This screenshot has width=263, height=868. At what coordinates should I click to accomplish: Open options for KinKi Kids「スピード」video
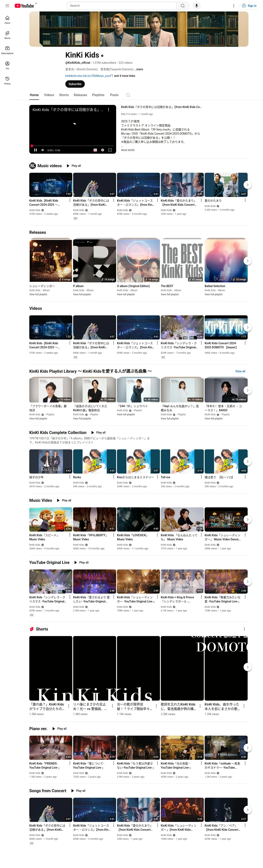pos(70,535)
